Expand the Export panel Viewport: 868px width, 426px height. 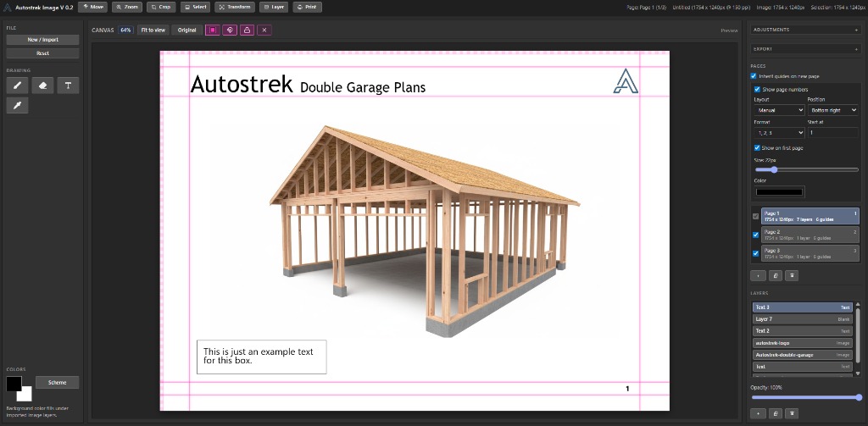point(806,49)
